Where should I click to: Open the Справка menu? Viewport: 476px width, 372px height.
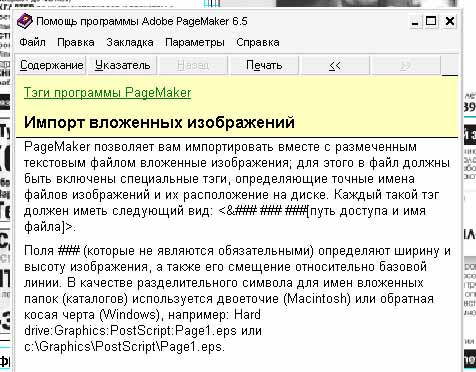[258, 42]
